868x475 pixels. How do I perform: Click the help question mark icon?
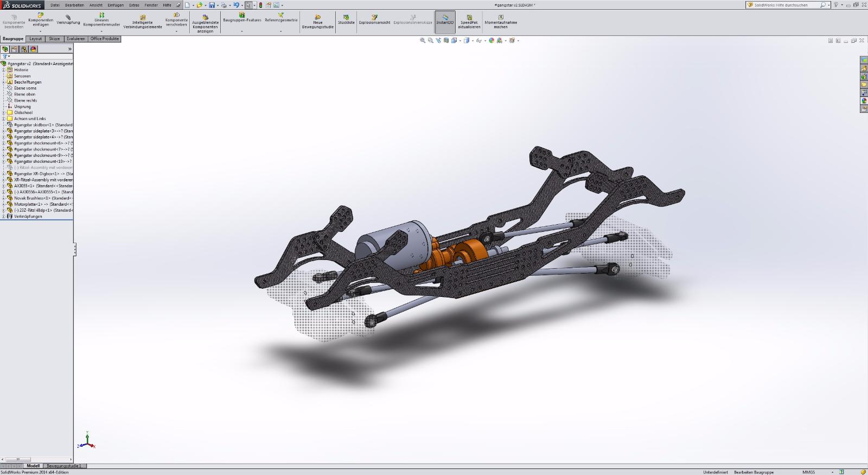[836, 5]
